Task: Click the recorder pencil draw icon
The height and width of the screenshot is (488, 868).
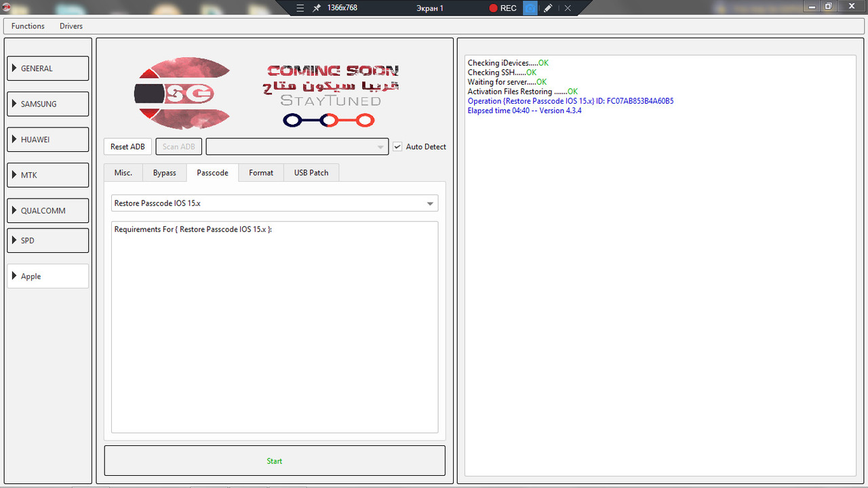Action: coord(549,8)
